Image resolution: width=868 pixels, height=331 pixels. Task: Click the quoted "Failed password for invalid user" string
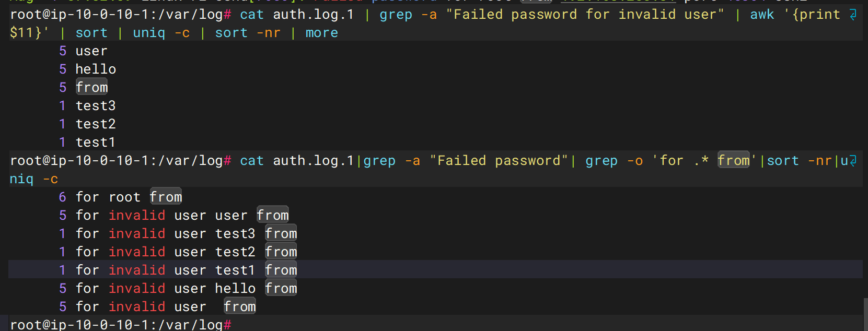point(585,15)
